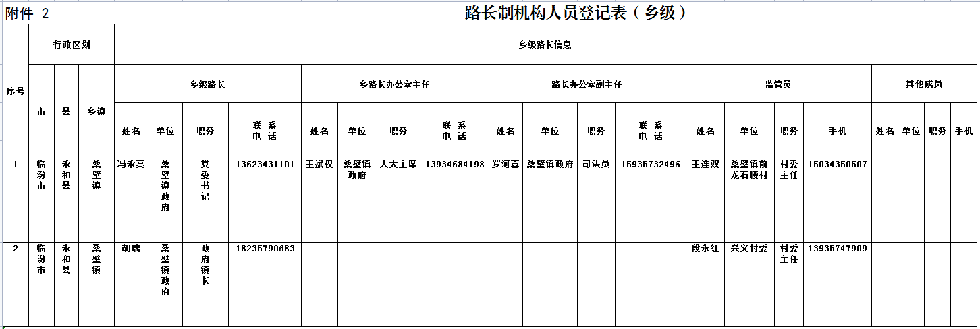Screen dimensions: 980x329
Task: Click the 司法员 position cell
Action: click(x=596, y=164)
